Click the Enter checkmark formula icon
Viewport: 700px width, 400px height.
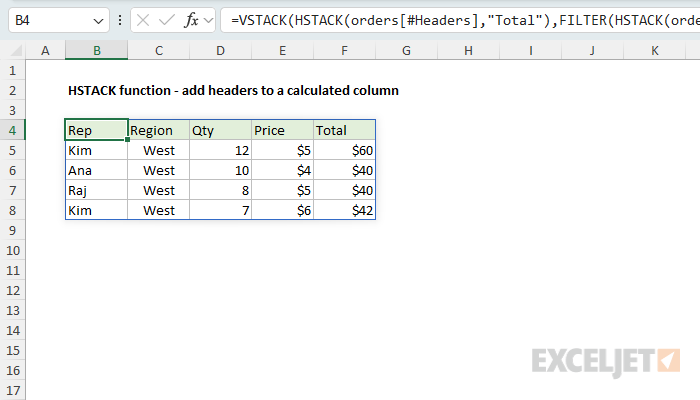pyautogui.click(x=167, y=20)
